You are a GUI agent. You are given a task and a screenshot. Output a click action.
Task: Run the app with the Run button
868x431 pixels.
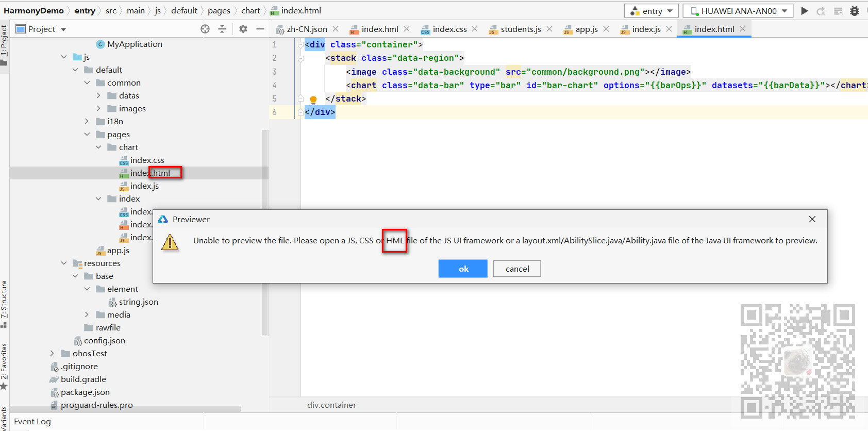tap(805, 11)
